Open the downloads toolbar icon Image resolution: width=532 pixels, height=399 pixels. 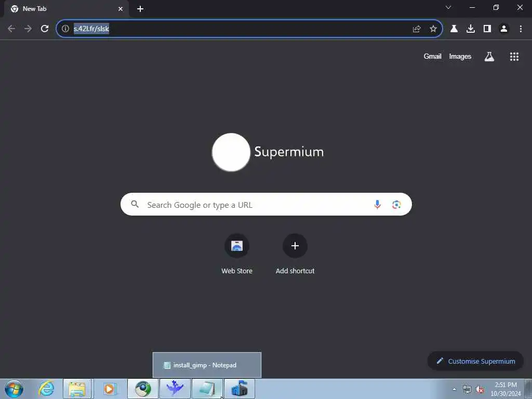point(471,29)
